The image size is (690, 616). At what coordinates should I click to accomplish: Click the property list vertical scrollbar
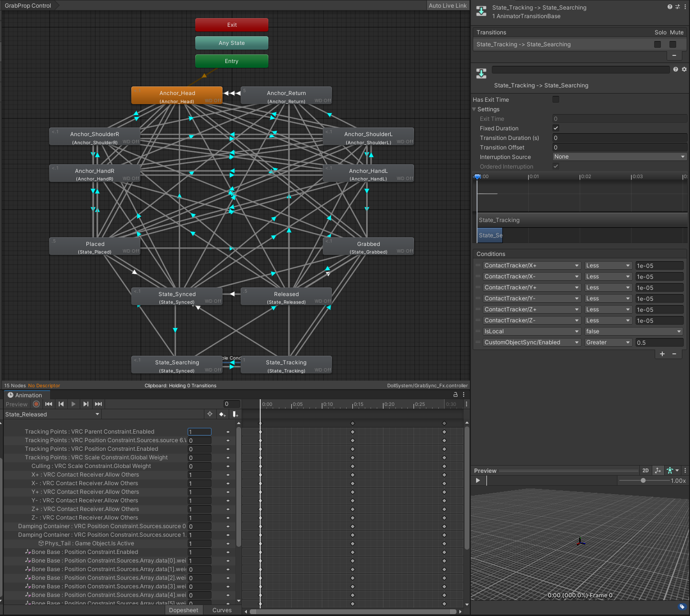coord(239,487)
